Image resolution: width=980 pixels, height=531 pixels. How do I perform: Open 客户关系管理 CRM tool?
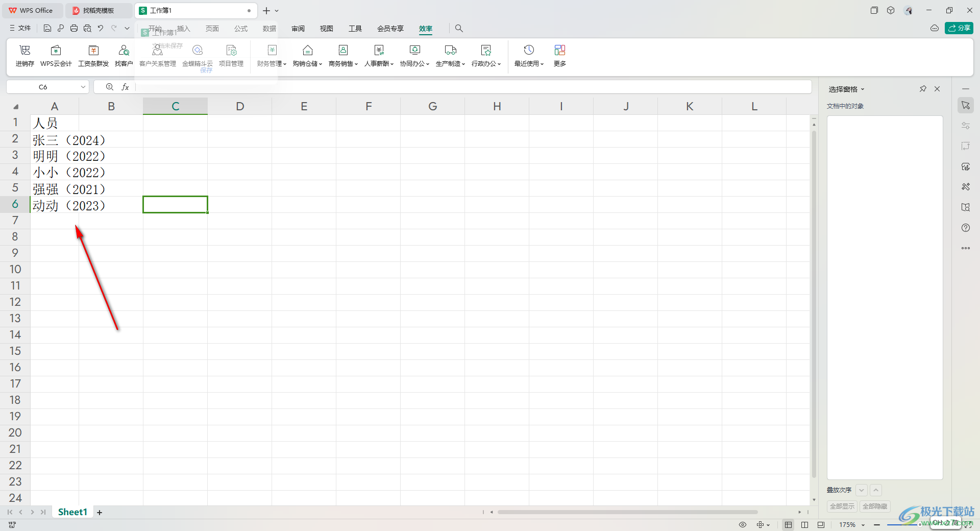[158, 56]
